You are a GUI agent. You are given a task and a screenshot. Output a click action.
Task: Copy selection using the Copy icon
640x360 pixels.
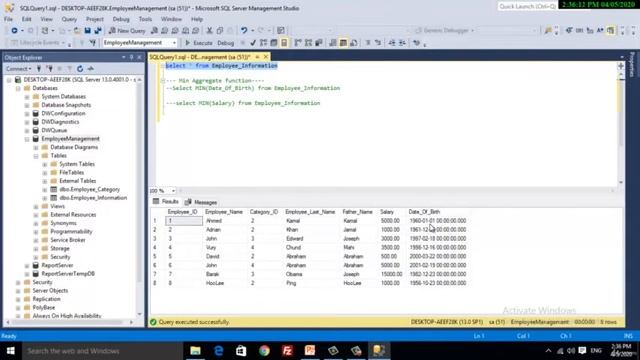click(x=220, y=31)
